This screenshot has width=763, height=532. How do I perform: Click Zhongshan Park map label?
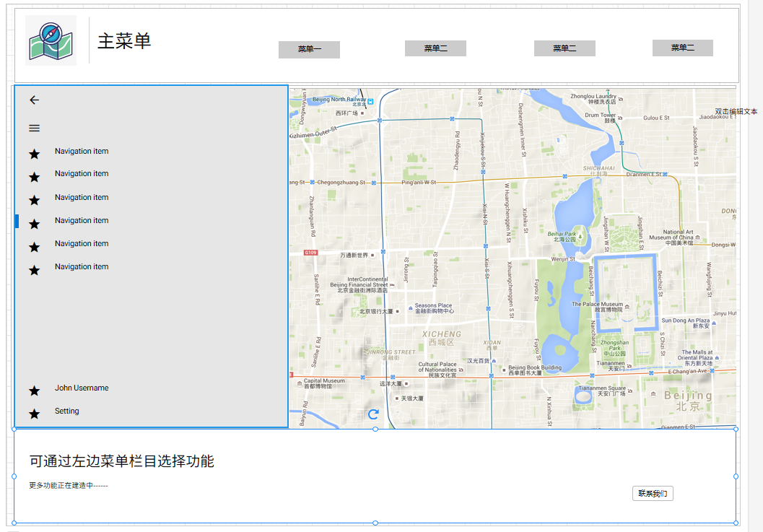(614, 348)
